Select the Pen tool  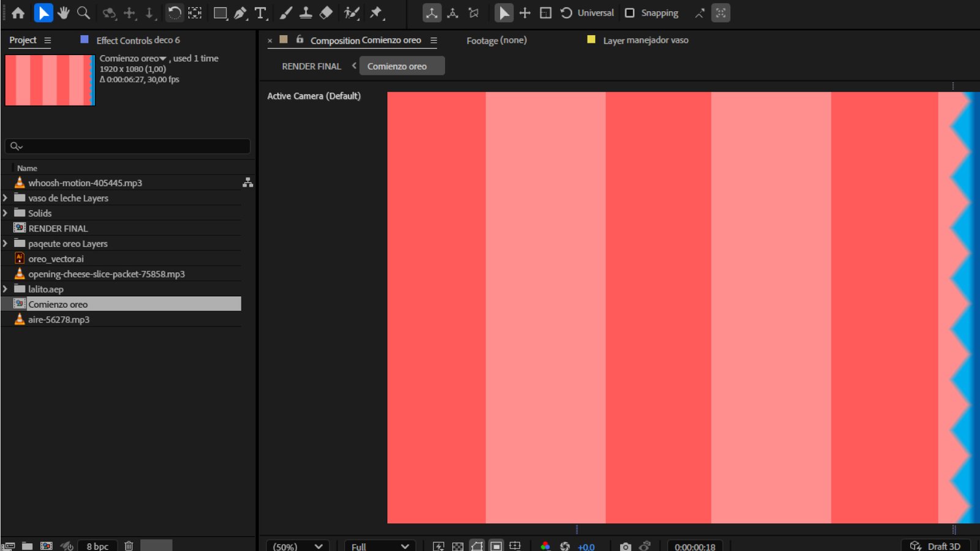tap(241, 13)
